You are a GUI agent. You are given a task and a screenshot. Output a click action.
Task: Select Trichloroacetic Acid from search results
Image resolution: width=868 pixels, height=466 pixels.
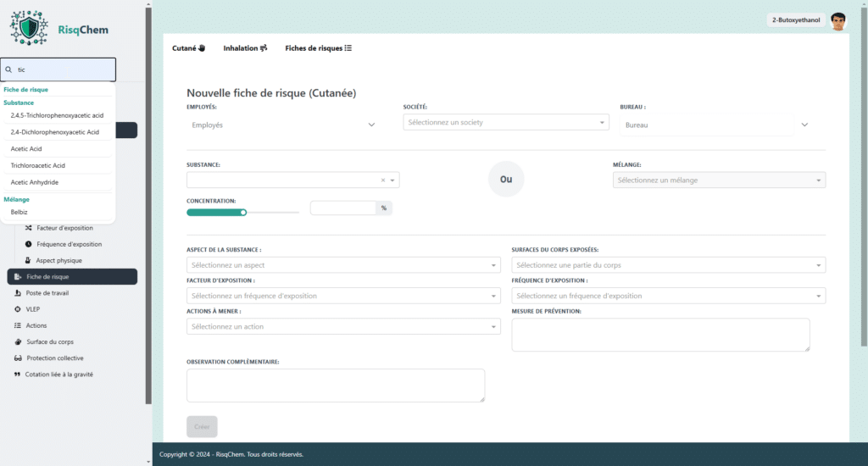click(38, 165)
